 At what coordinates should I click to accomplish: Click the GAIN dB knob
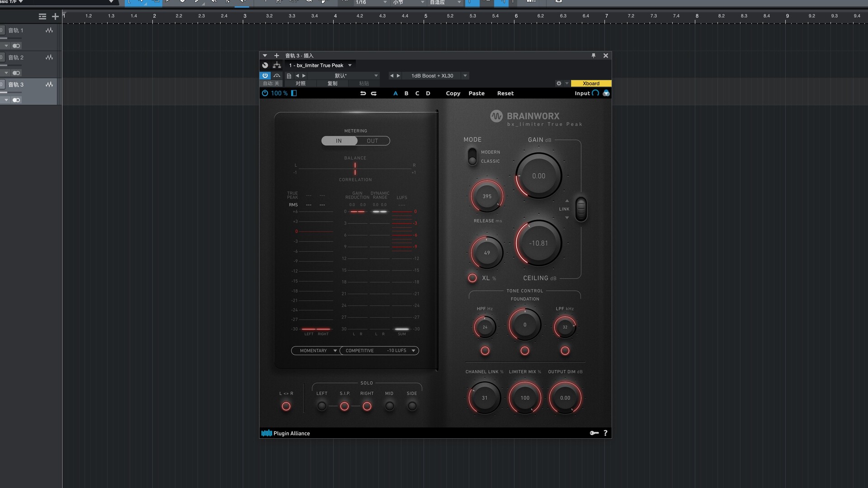538,176
